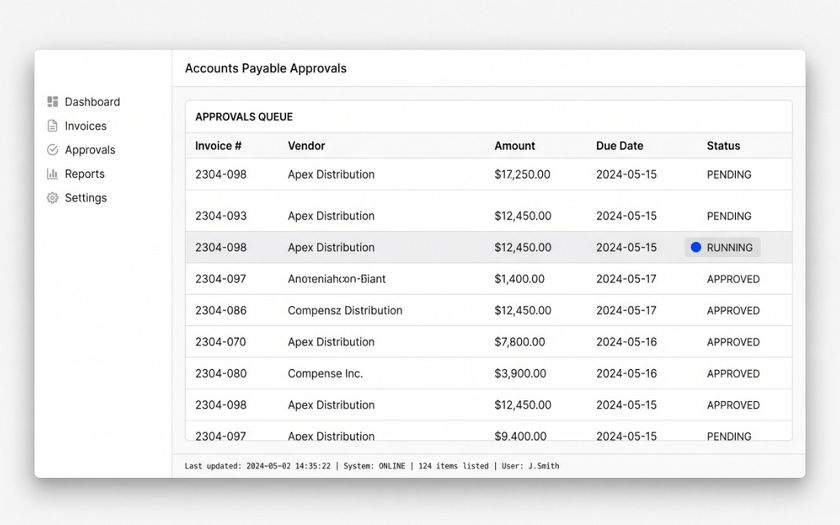Click due date 2024-05-15 for invoice 2304-093

coord(626,216)
